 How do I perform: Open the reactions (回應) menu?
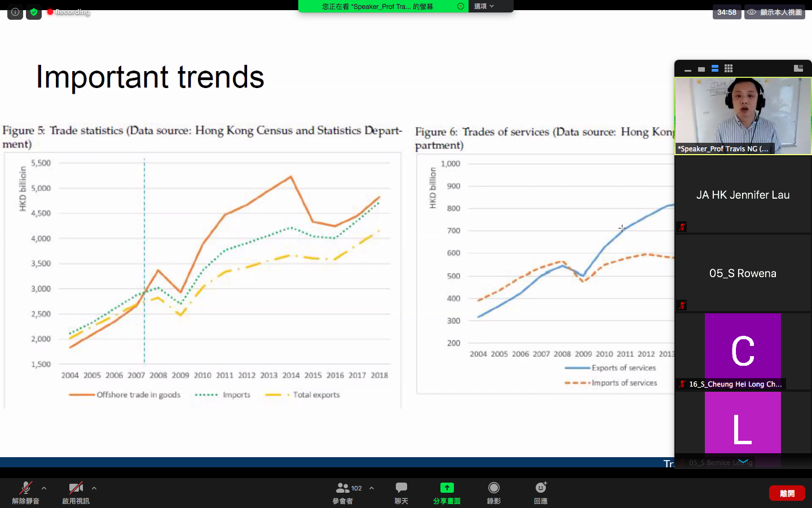click(540, 492)
